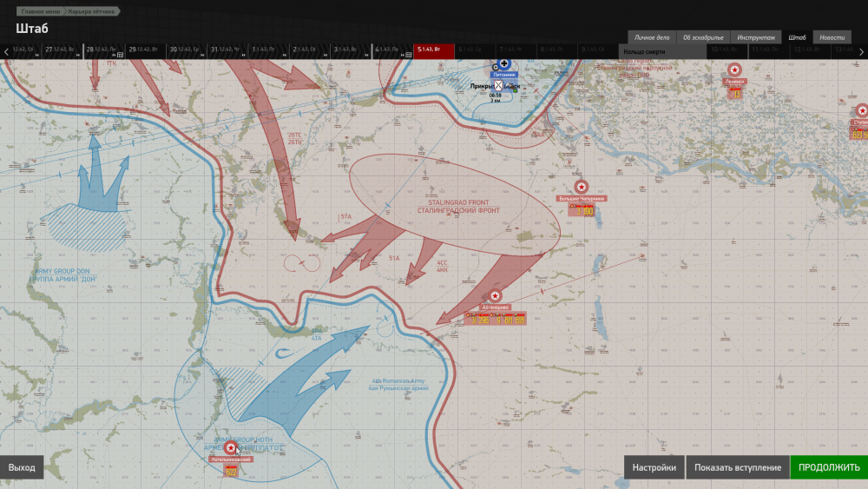Screen dimensions: 868x489
Task: Click the calendar table icon on 28.12.42
Action: [120, 55]
